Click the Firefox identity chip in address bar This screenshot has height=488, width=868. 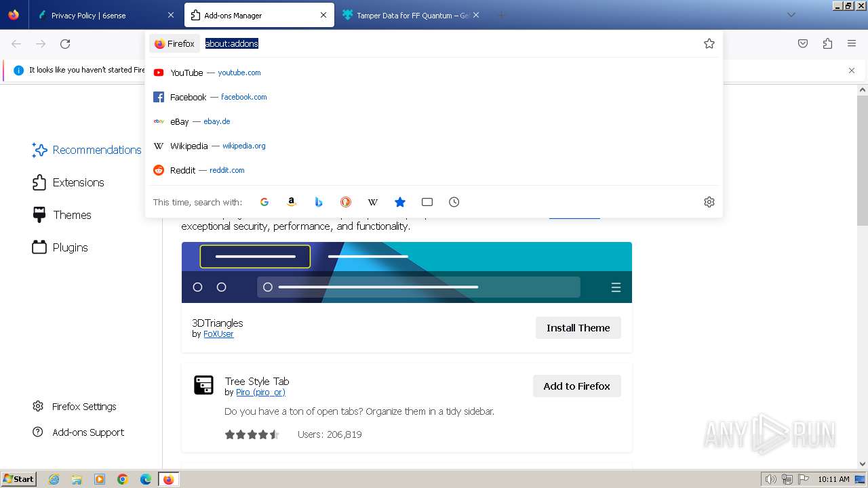(175, 43)
